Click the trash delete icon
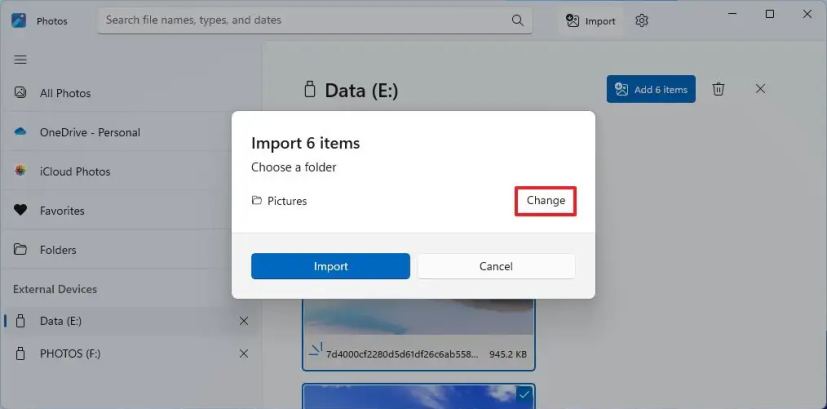The image size is (827, 409). pyautogui.click(x=718, y=89)
